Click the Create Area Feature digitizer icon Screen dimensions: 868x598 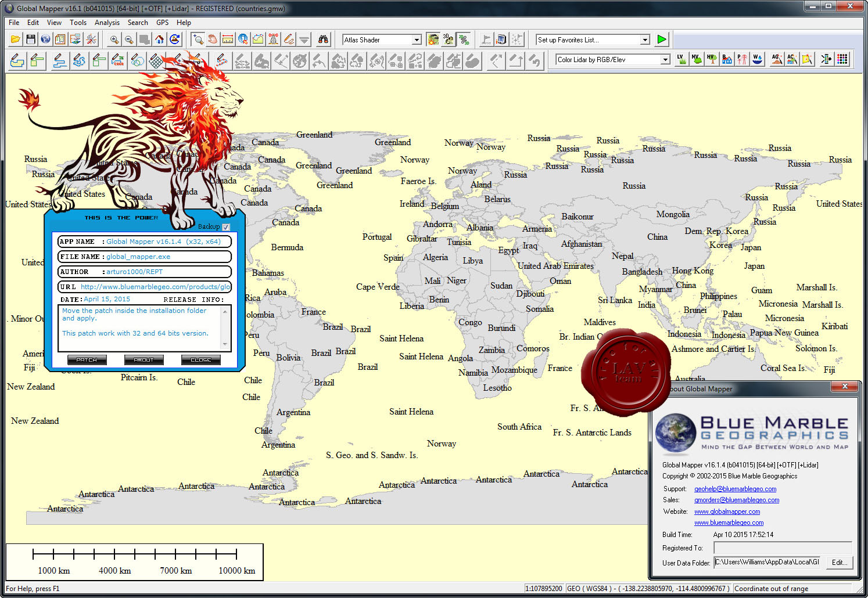[x=17, y=60]
